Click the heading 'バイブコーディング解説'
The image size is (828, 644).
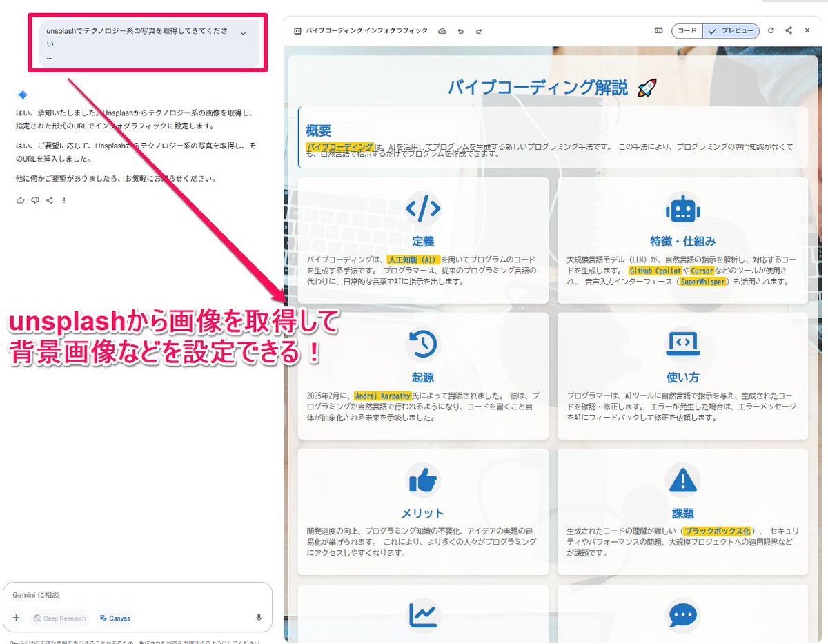tap(538, 88)
